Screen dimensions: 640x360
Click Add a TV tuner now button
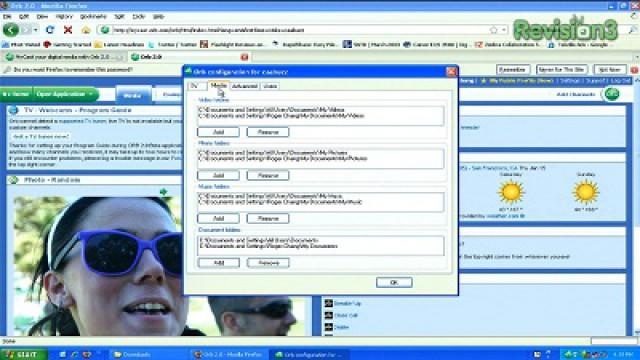40,136
